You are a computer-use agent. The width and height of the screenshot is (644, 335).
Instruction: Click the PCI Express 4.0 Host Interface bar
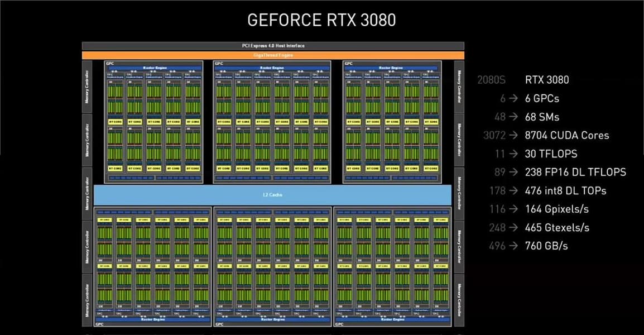tap(273, 46)
